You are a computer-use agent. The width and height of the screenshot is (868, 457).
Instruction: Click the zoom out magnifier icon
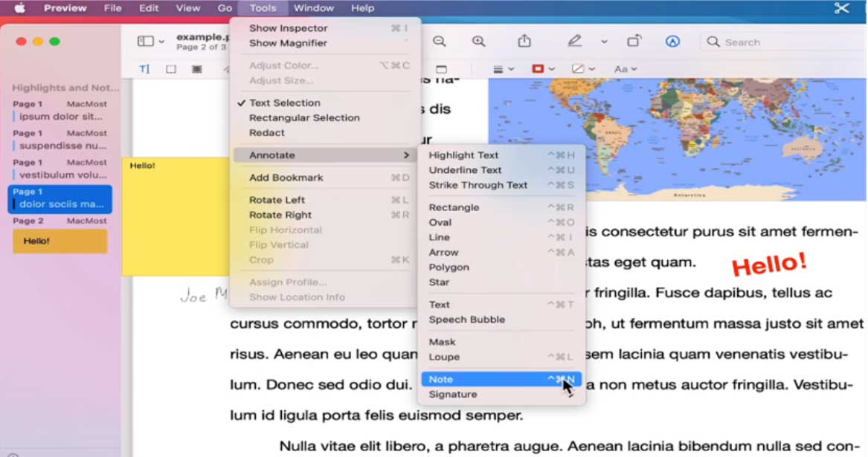click(x=440, y=42)
